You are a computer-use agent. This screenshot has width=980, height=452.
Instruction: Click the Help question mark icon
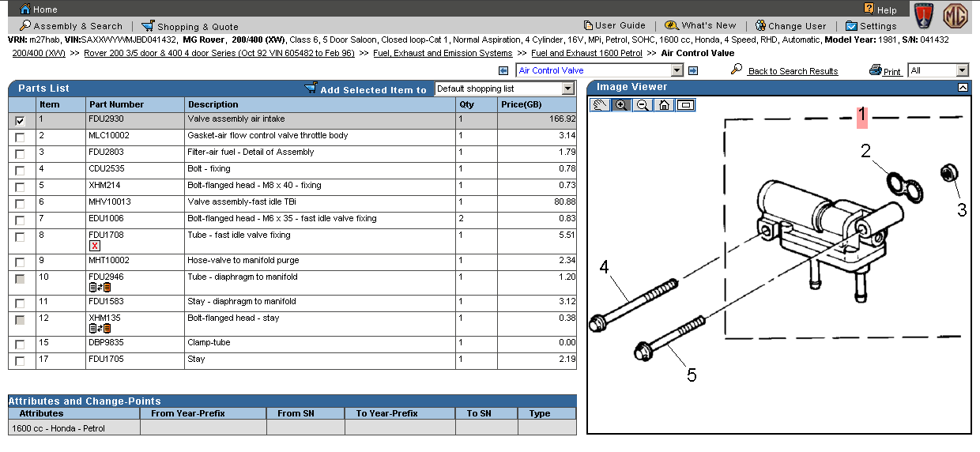869,9
